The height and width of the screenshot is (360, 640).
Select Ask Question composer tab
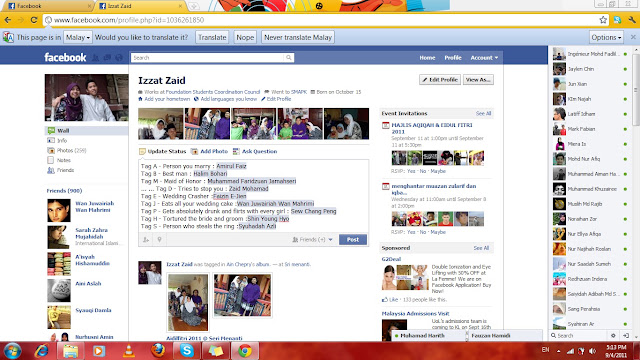coord(255,151)
